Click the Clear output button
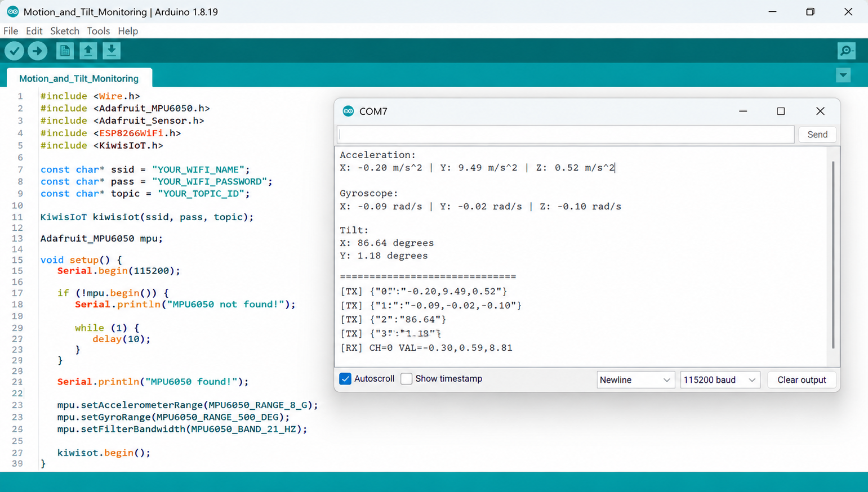The image size is (868, 492). 802,380
